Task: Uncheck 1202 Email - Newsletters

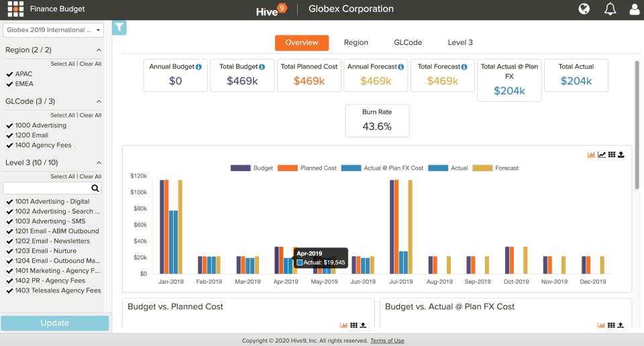Action: tap(9, 241)
